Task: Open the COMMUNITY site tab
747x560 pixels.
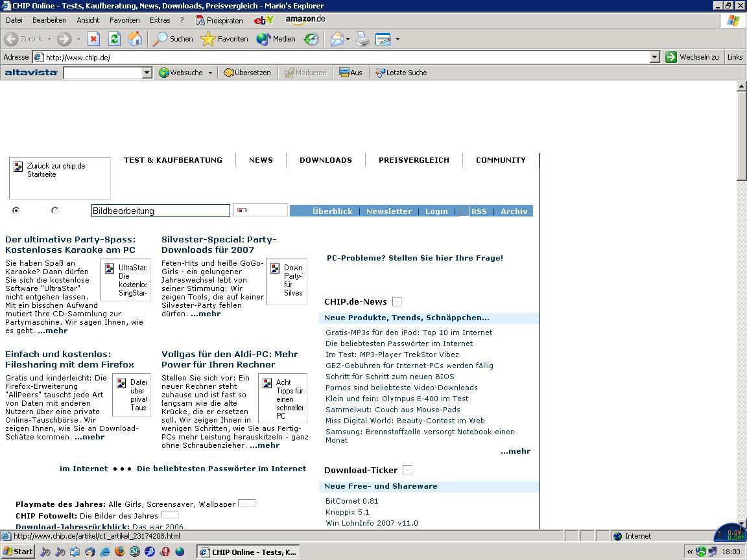Action: pyautogui.click(x=501, y=160)
